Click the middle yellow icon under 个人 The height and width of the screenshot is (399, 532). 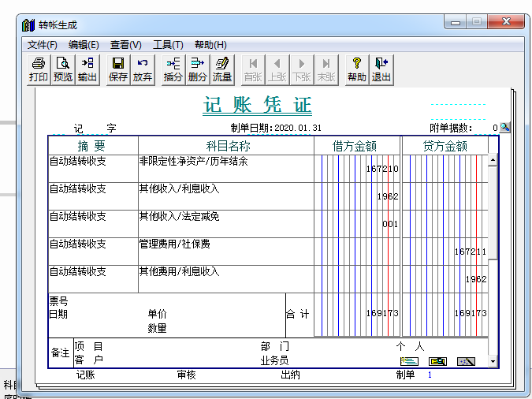pyautogui.click(x=437, y=361)
